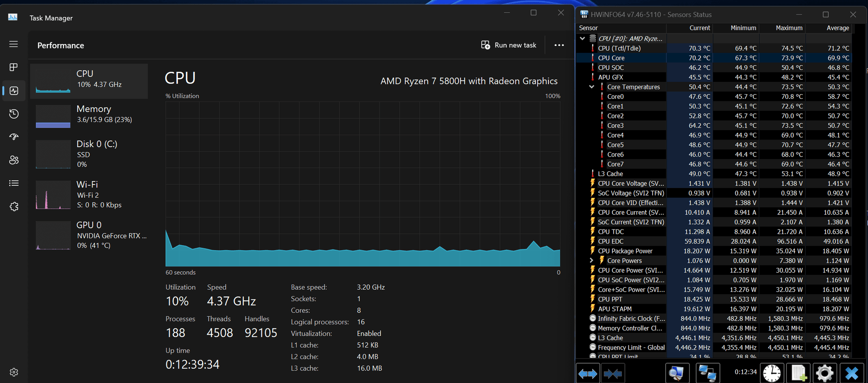Viewport: 868px width, 383px height.
Task: Click the Base speed 3.20 GHz value
Action: (371, 287)
